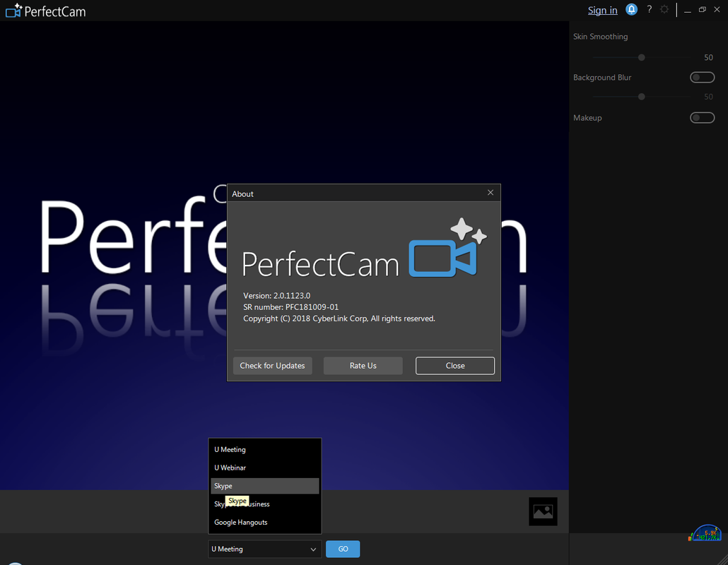Adjust the Skin Smoothing slider
The image size is (728, 565).
641,57
